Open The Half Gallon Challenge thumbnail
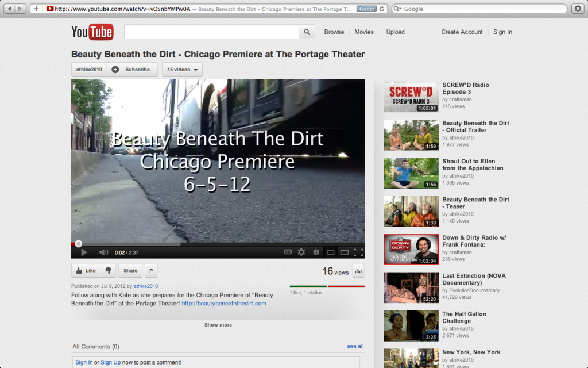 (411, 326)
